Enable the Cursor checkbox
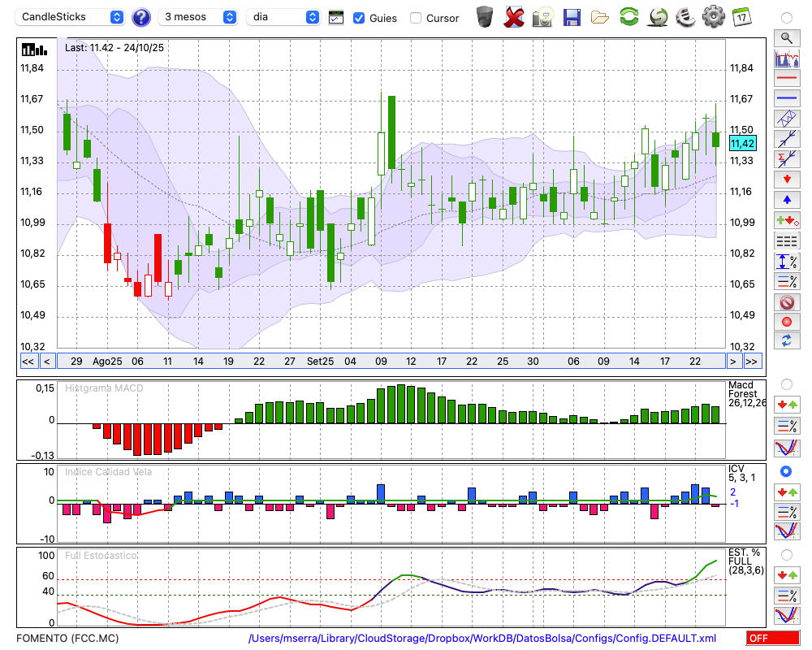 tap(416, 18)
